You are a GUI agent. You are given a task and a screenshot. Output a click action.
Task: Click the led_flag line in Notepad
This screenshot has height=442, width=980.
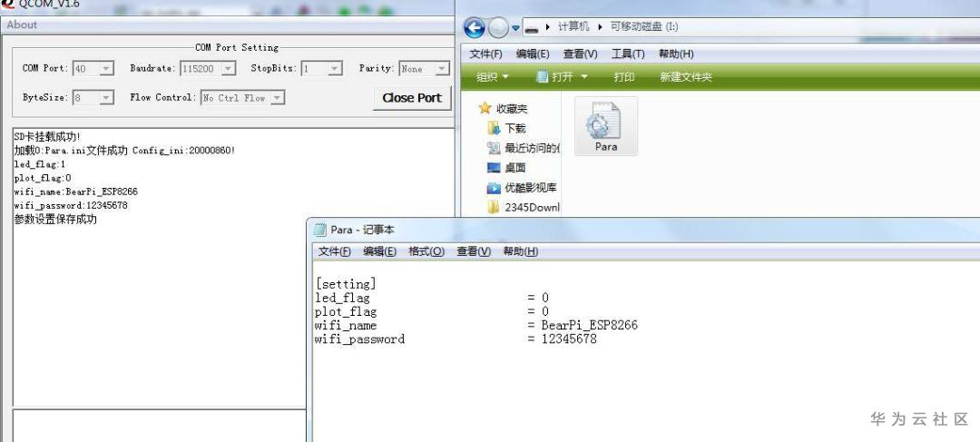[432, 299]
